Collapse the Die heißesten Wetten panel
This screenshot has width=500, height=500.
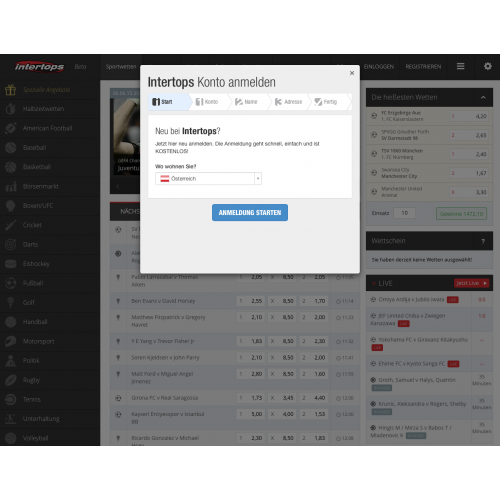pos(483,97)
